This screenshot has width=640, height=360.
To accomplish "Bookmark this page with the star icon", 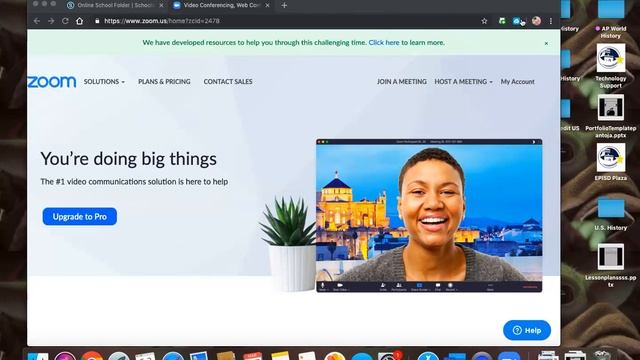I will 484,21.
